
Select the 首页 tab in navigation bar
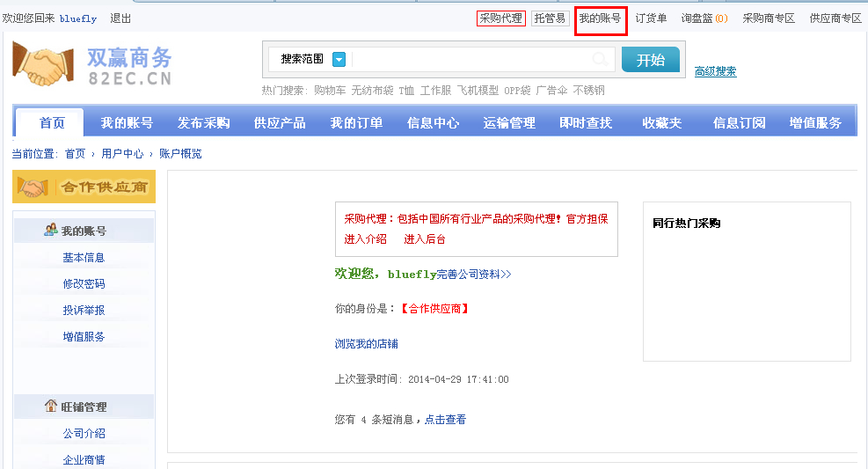(52, 123)
